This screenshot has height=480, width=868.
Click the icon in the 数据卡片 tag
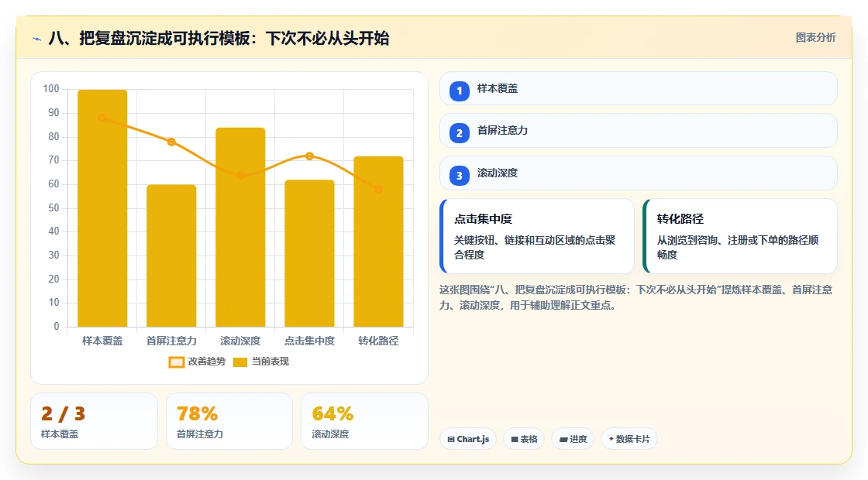[x=611, y=438]
